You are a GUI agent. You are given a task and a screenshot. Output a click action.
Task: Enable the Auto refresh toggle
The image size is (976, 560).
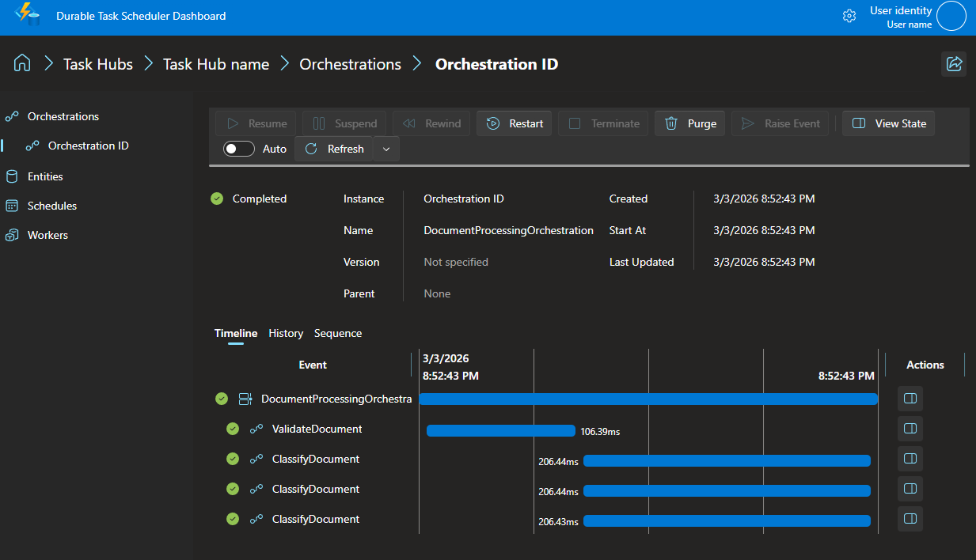(x=238, y=148)
